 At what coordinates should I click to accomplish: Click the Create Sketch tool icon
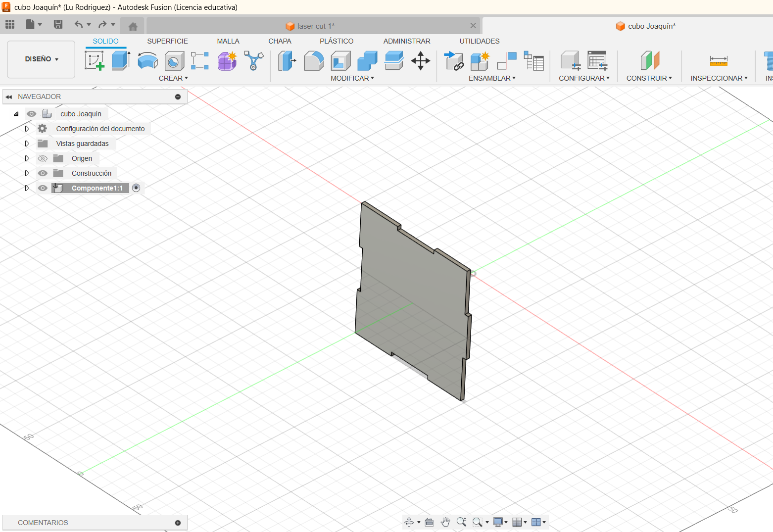coord(94,61)
